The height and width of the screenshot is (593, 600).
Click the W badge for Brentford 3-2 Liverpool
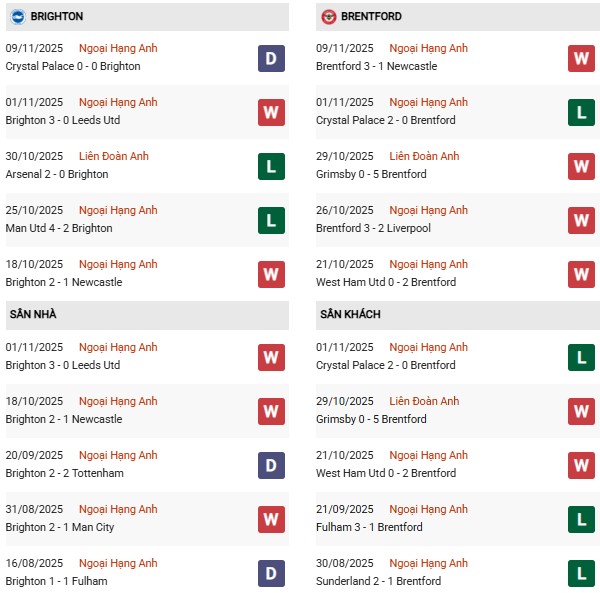point(581,220)
